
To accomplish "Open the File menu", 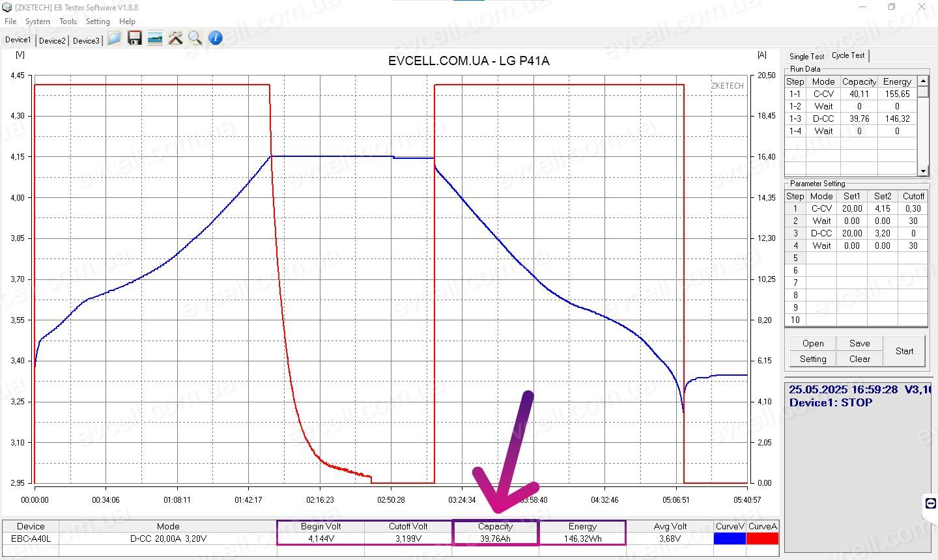I will (10, 21).
